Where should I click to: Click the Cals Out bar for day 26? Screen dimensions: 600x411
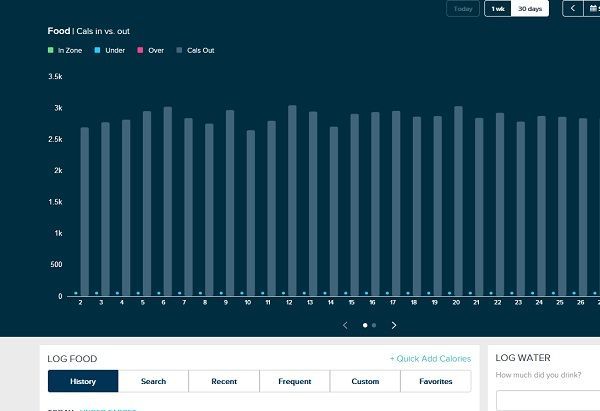point(583,207)
